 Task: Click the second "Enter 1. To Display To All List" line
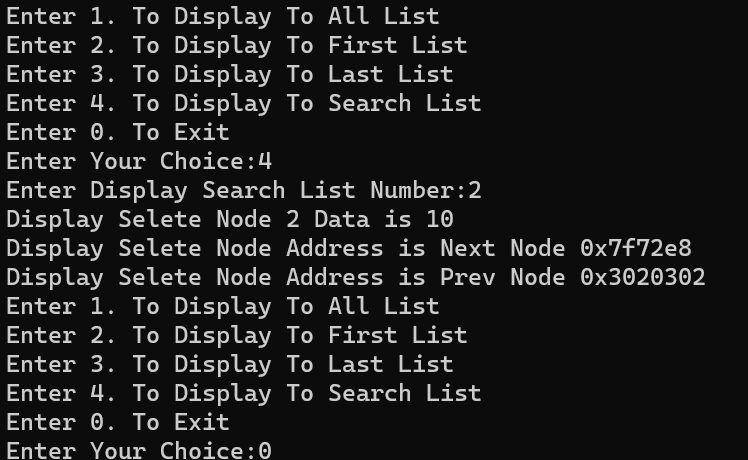pos(222,306)
